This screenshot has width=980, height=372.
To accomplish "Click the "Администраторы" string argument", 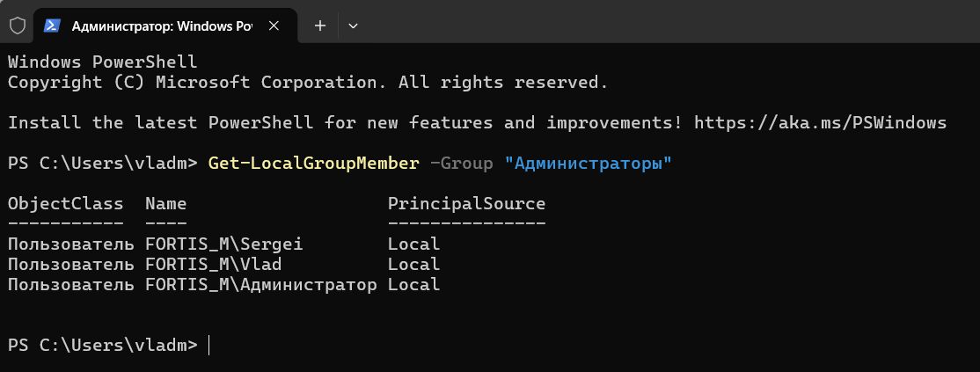I will tap(588, 164).
